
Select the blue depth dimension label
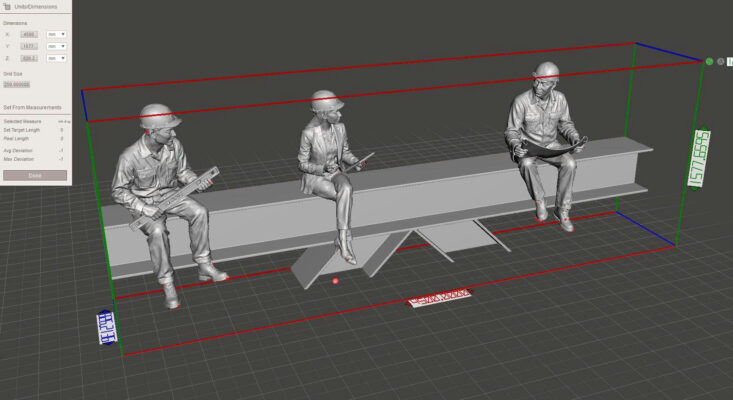(107, 328)
